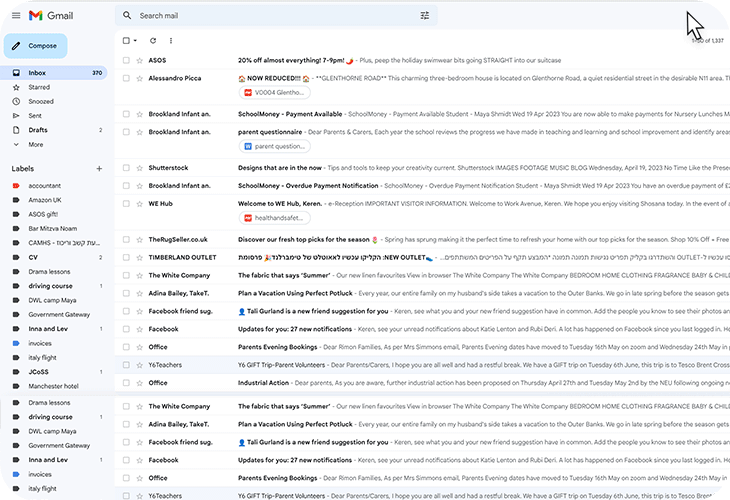Image resolution: width=730 pixels, height=500 pixels.
Task: Open the Inbox folder
Action: [x=55, y=73]
